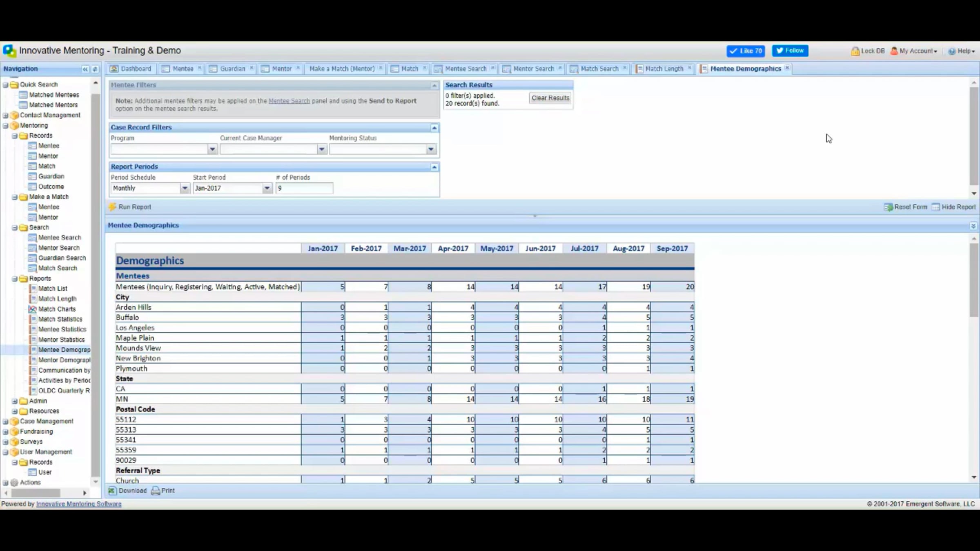Select Communication by report in tree
The height and width of the screenshot is (551, 980).
click(x=64, y=370)
